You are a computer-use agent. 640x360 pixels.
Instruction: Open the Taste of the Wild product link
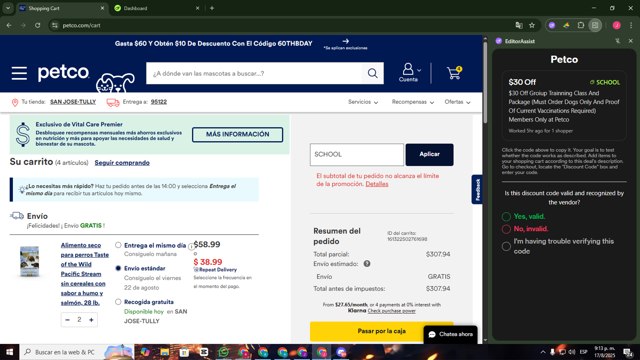point(84,274)
